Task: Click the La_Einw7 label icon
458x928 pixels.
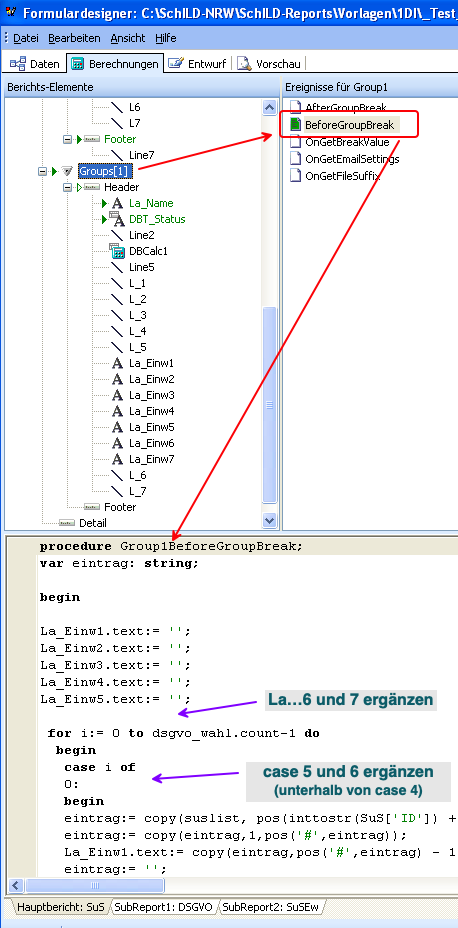Action: coord(117,459)
